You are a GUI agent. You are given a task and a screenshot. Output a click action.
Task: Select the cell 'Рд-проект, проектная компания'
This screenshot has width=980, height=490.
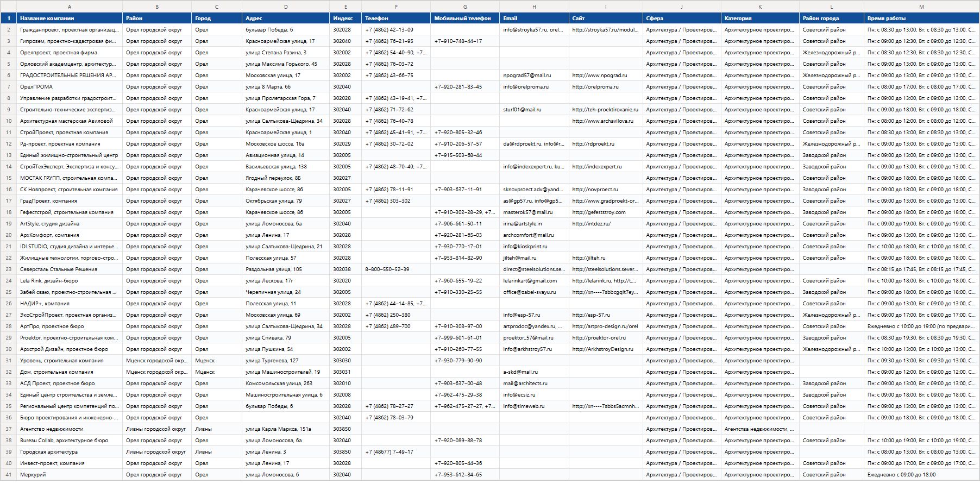(x=70, y=144)
